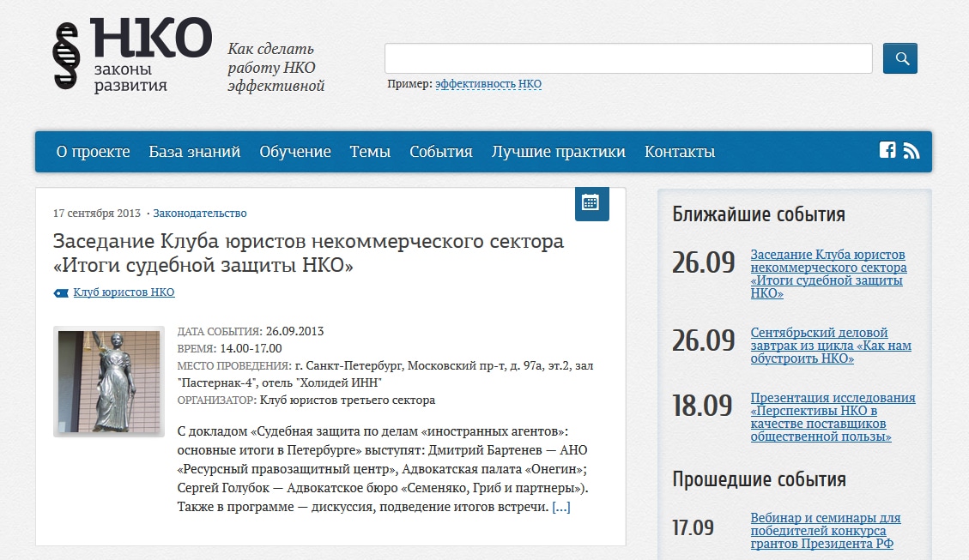Go to the Контакты page
Viewport: 969px width, 560px height.
click(679, 152)
